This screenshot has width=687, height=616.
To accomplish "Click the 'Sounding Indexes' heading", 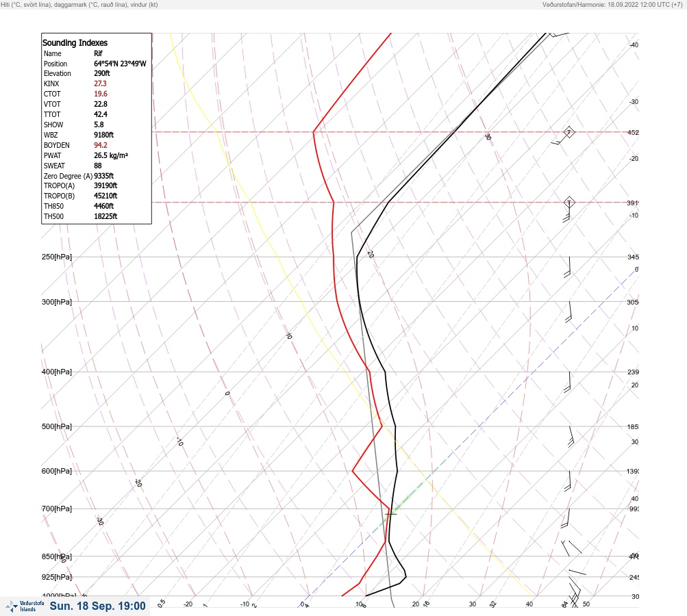I will click(x=75, y=43).
